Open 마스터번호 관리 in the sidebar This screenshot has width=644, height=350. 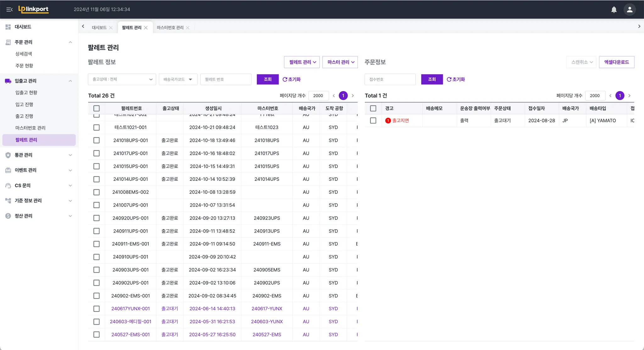(31, 128)
